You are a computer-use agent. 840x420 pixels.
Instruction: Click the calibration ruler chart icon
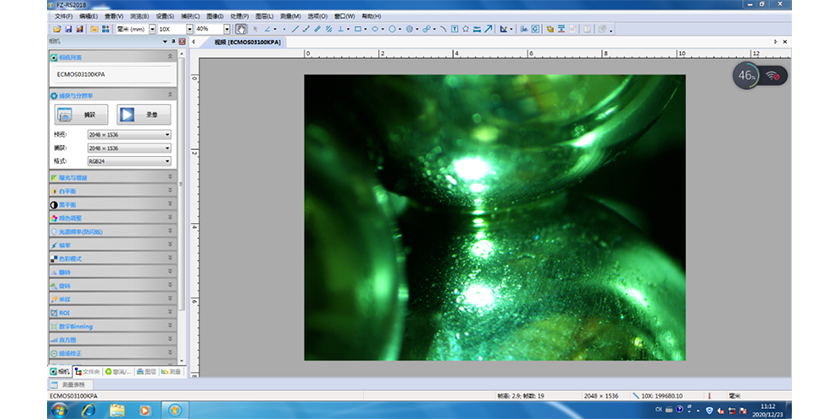point(504,29)
